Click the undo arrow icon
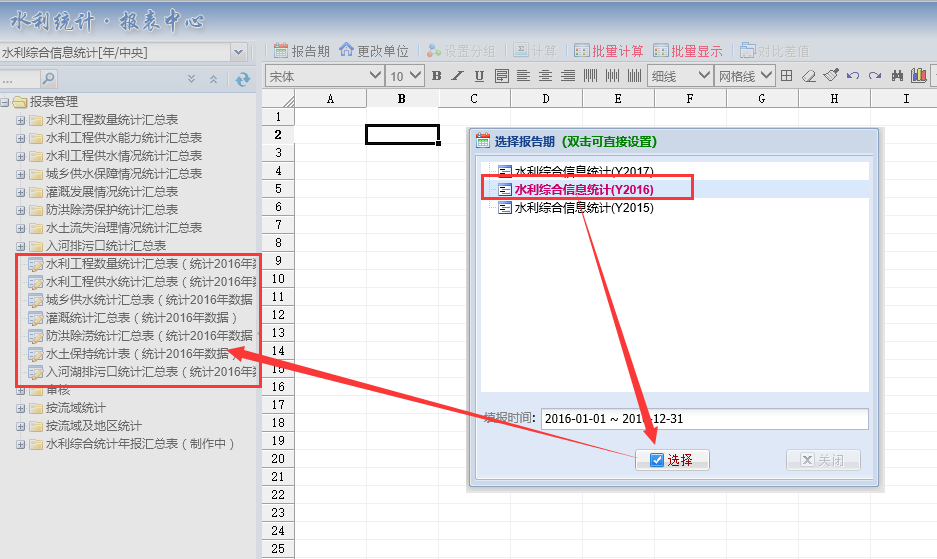 pos(853,76)
